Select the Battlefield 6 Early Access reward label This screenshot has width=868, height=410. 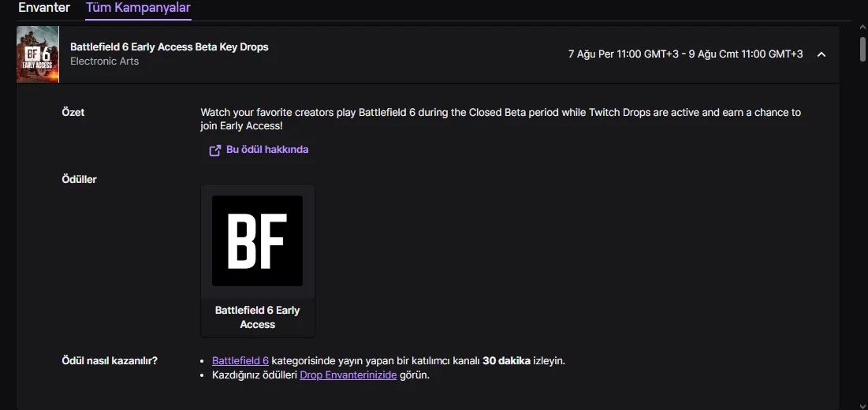pos(258,317)
